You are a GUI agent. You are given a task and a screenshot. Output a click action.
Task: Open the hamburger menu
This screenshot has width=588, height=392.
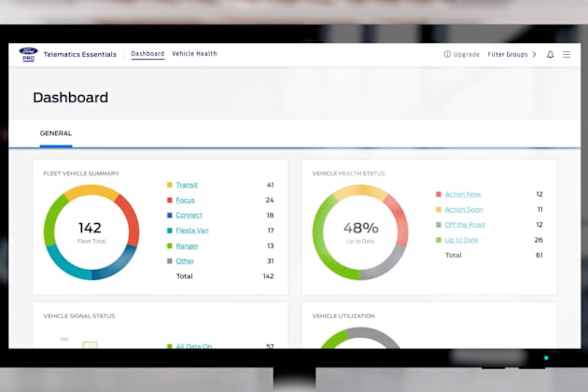coord(567,54)
